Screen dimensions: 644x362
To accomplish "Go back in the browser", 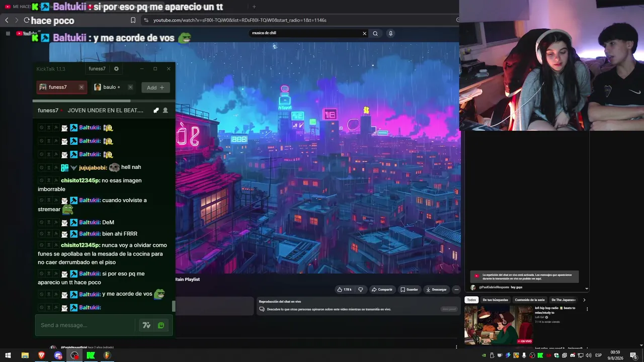I will click(x=7, y=20).
